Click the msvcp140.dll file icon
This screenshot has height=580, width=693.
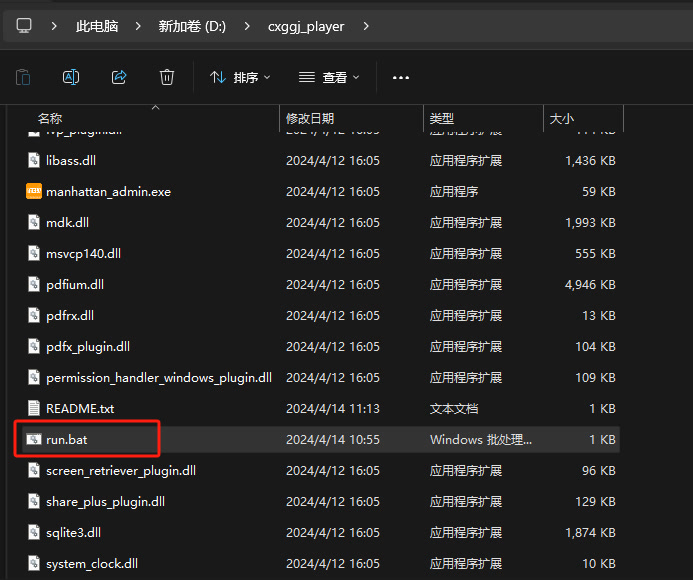click(x=34, y=253)
